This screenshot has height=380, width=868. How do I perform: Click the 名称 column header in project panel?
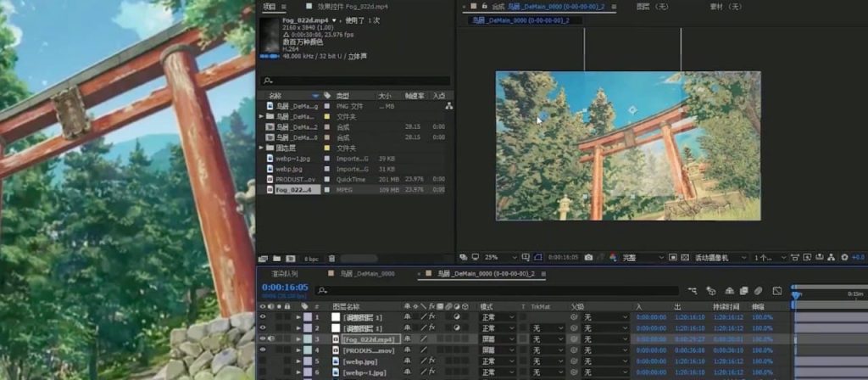pyautogui.click(x=275, y=96)
